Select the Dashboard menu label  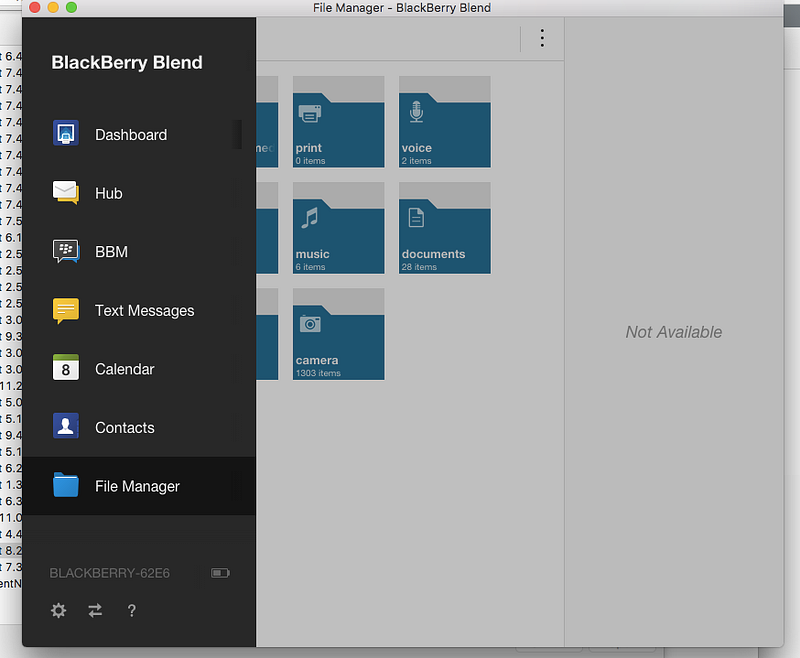point(131,135)
